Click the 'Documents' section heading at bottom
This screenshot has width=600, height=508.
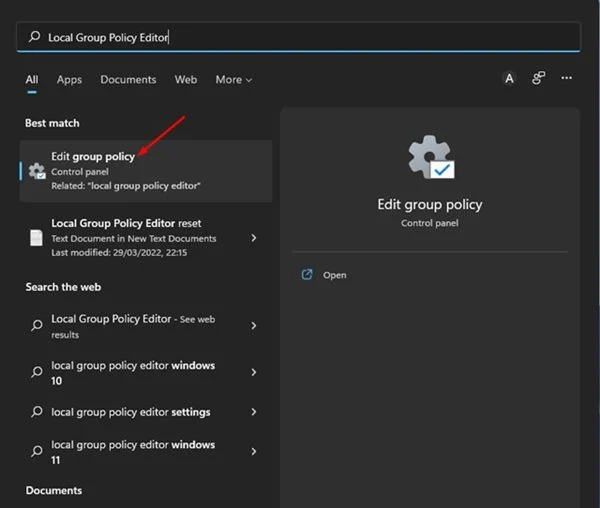54,490
